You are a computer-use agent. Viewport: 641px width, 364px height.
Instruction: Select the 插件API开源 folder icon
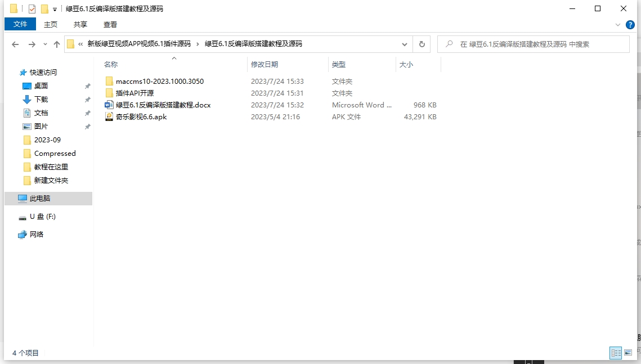[109, 93]
